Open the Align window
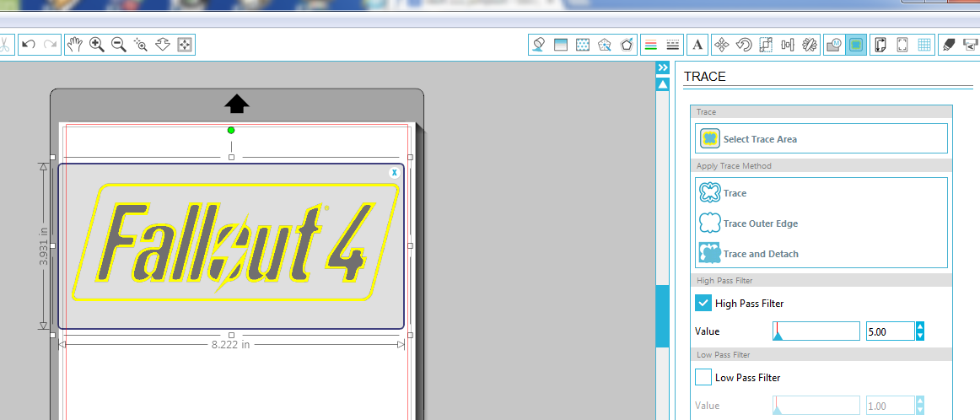The image size is (980, 420). point(788,45)
